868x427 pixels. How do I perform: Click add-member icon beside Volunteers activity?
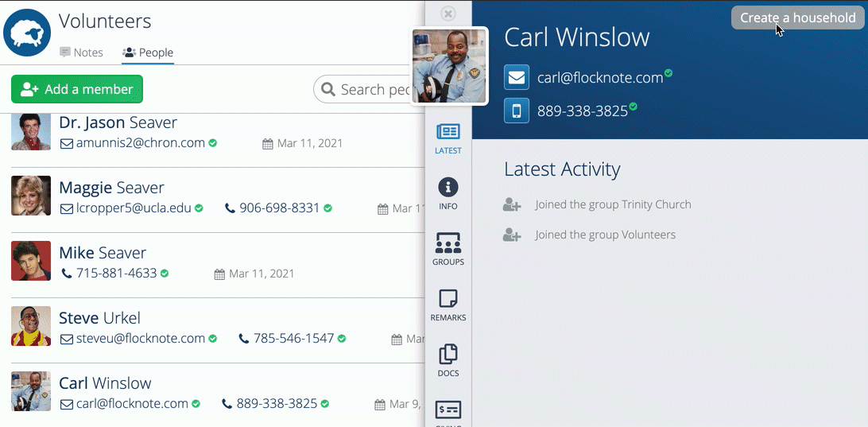[512, 235]
